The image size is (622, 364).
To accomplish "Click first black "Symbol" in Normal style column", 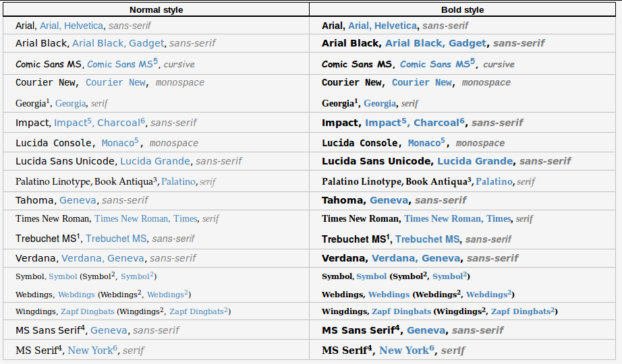I will click(30, 277).
